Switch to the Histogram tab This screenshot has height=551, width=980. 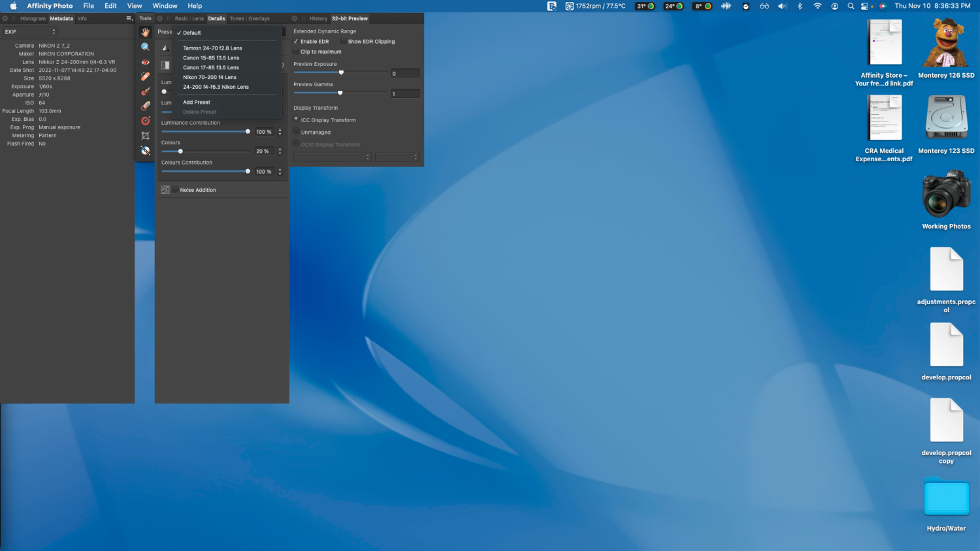click(33, 18)
